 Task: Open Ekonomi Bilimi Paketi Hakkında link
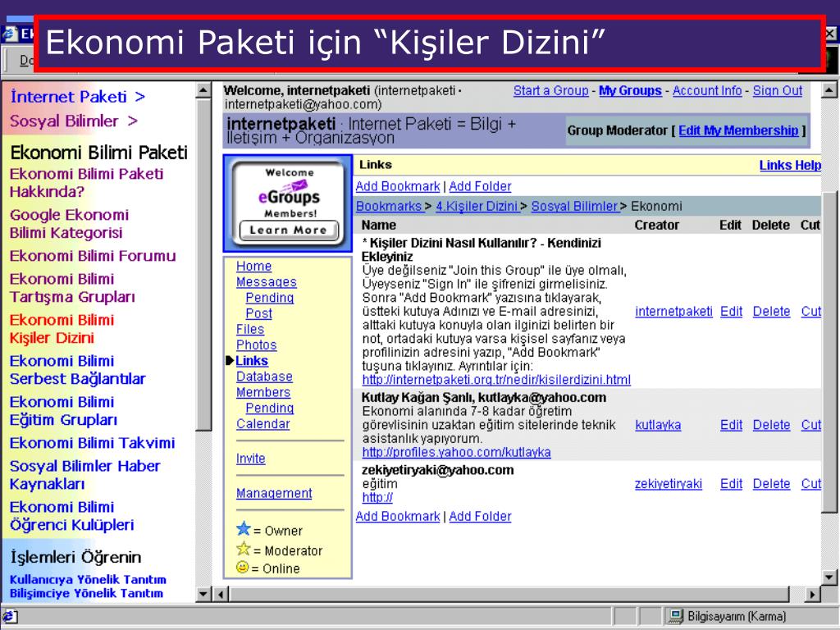pos(86,183)
